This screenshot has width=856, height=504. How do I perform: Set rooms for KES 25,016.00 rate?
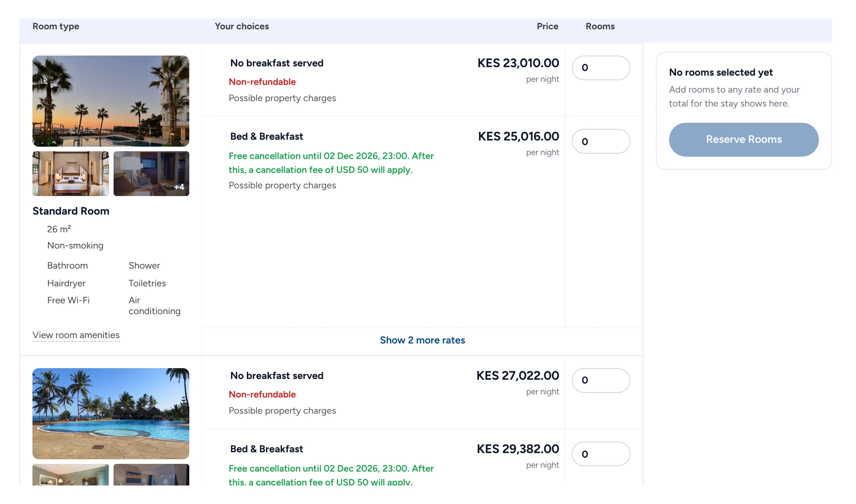(x=601, y=141)
